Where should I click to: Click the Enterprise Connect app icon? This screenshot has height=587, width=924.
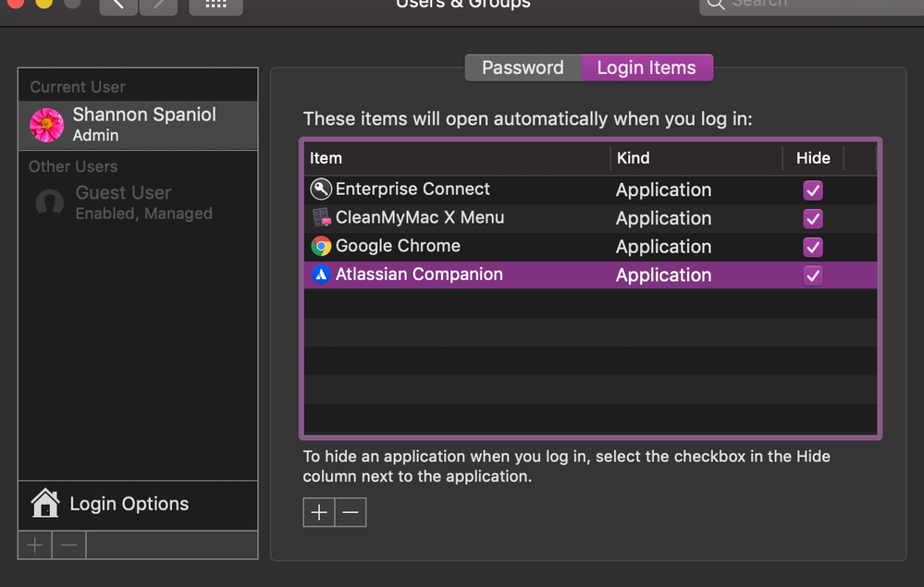321,189
